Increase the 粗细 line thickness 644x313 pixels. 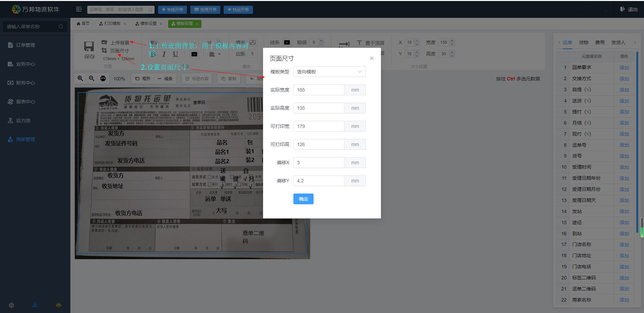[321, 41]
